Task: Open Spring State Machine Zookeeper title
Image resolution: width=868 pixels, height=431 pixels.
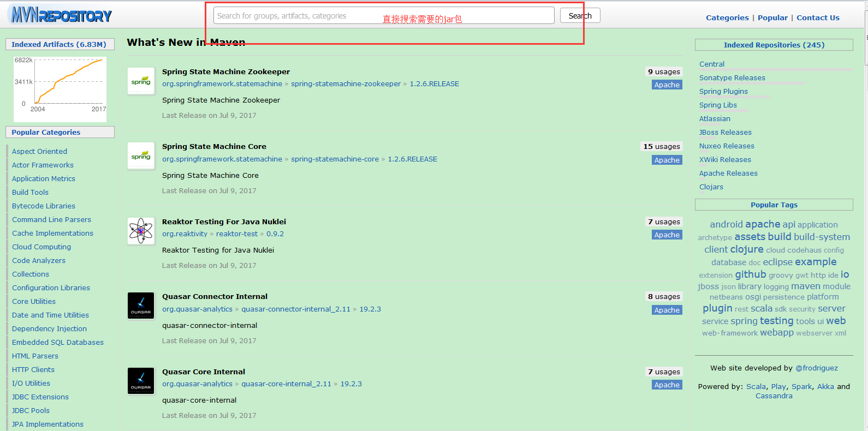Action: point(226,71)
